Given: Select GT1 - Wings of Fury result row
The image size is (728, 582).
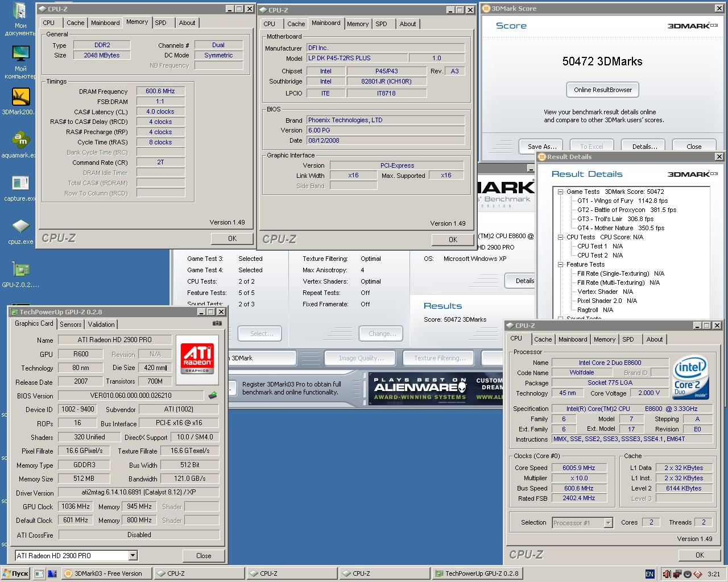Looking at the screenshot, I should pyautogui.click(x=622, y=201).
